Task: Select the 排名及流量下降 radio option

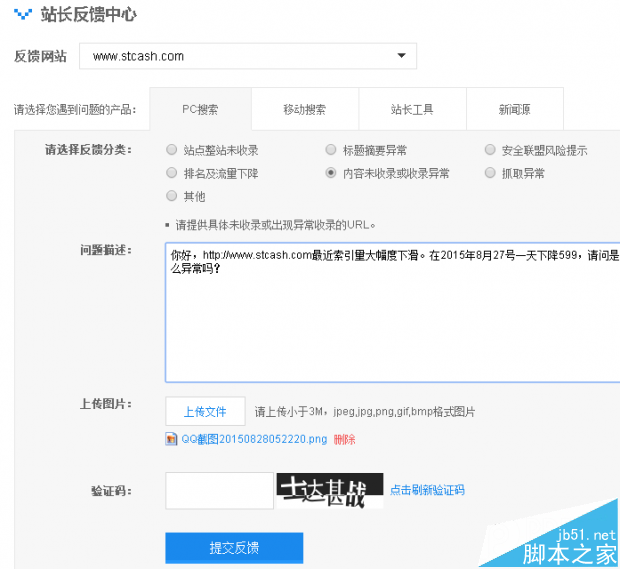Action: (x=172, y=173)
